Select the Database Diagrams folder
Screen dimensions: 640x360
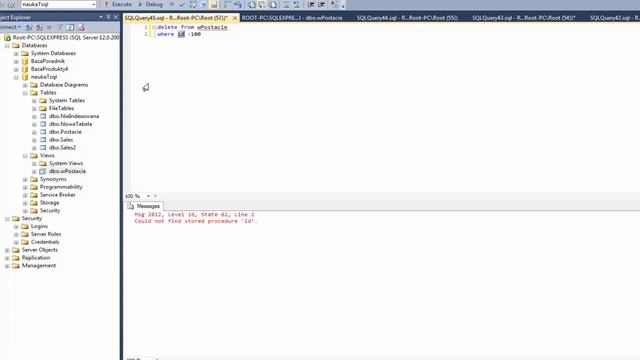click(x=64, y=85)
